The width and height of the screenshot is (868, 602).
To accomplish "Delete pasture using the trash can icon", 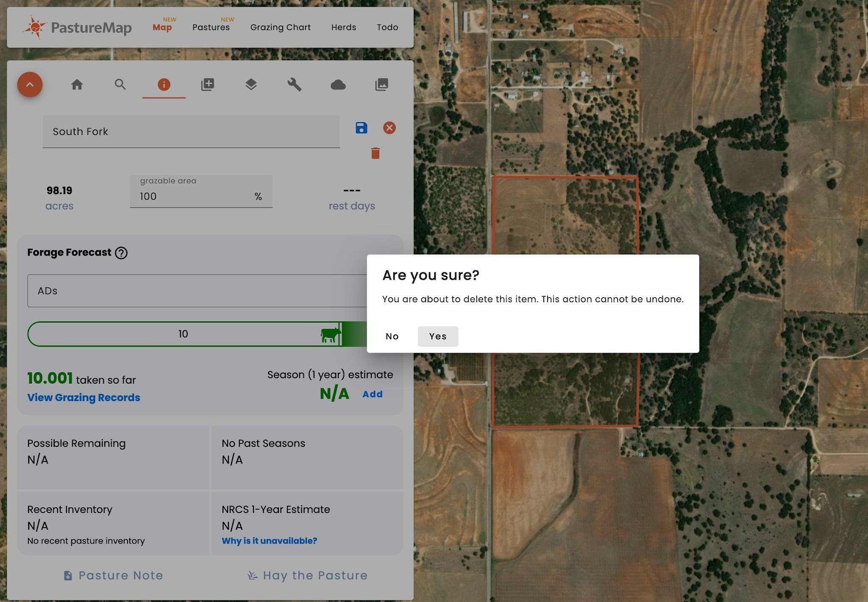I will [x=376, y=153].
